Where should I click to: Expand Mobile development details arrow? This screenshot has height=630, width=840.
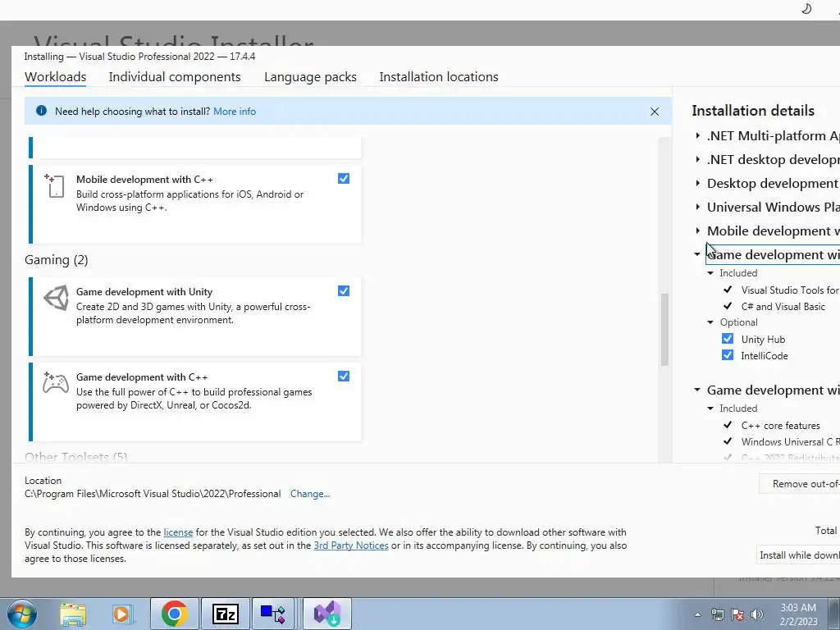(x=697, y=231)
